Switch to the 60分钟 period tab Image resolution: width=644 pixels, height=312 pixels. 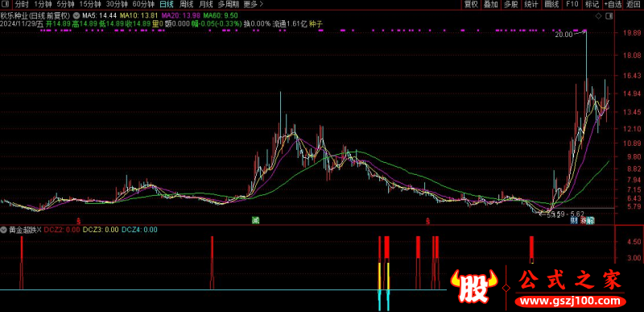143,5
